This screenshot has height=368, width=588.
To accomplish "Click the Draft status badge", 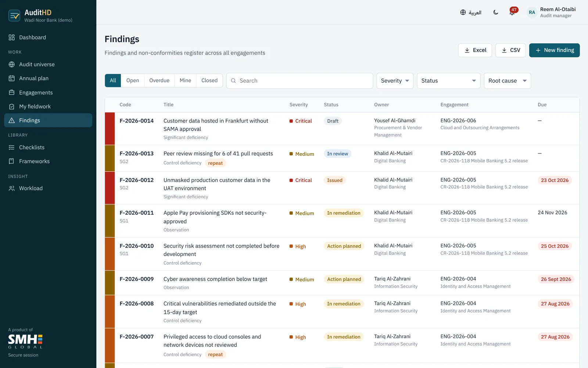I will tap(333, 121).
